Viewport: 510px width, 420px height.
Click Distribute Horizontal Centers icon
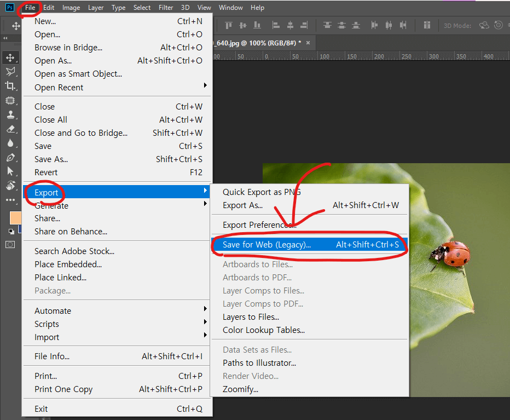(x=389, y=25)
